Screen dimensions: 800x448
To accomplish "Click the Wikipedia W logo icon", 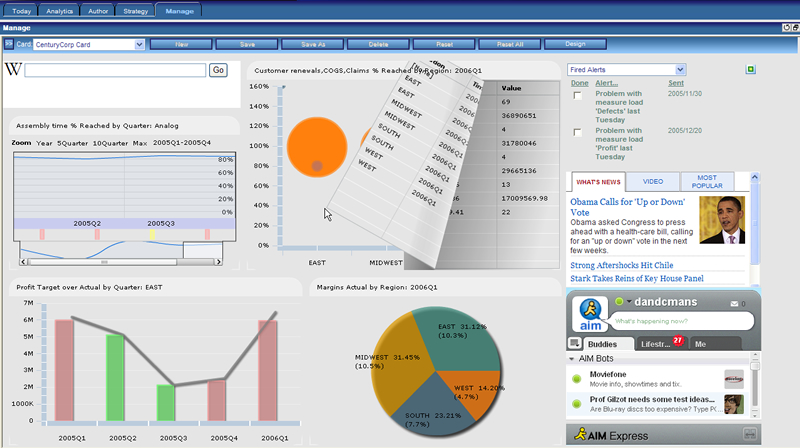I will point(13,69).
